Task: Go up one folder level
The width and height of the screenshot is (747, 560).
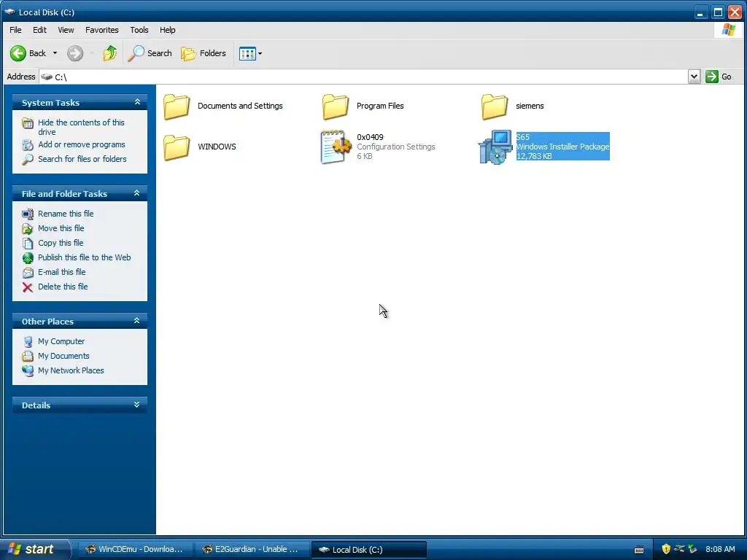Action: tap(110, 53)
